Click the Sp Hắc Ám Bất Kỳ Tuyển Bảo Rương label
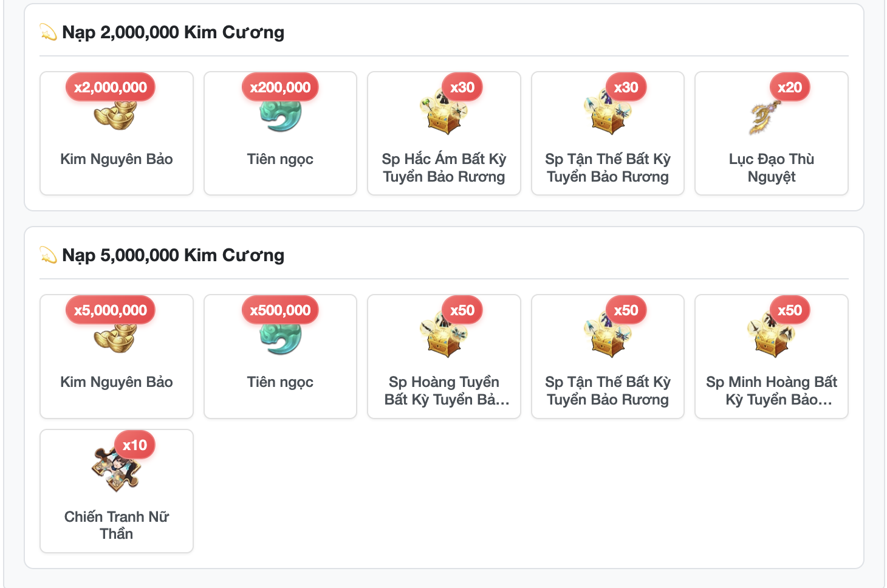This screenshot has width=887, height=588. (444, 168)
